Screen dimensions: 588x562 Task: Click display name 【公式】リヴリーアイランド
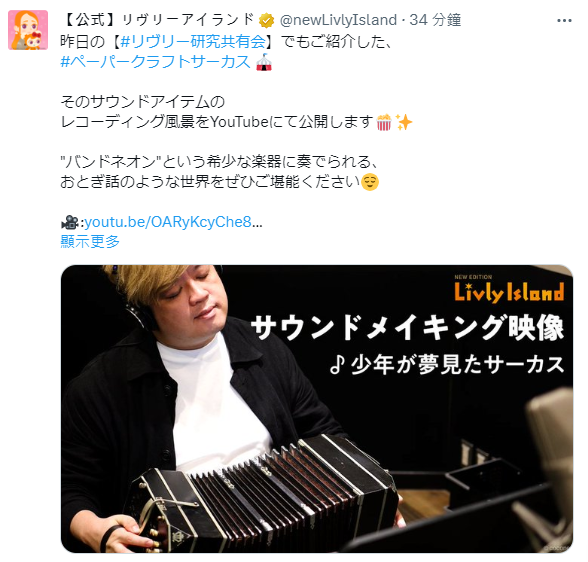pyautogui.click(x=158, y=20)
